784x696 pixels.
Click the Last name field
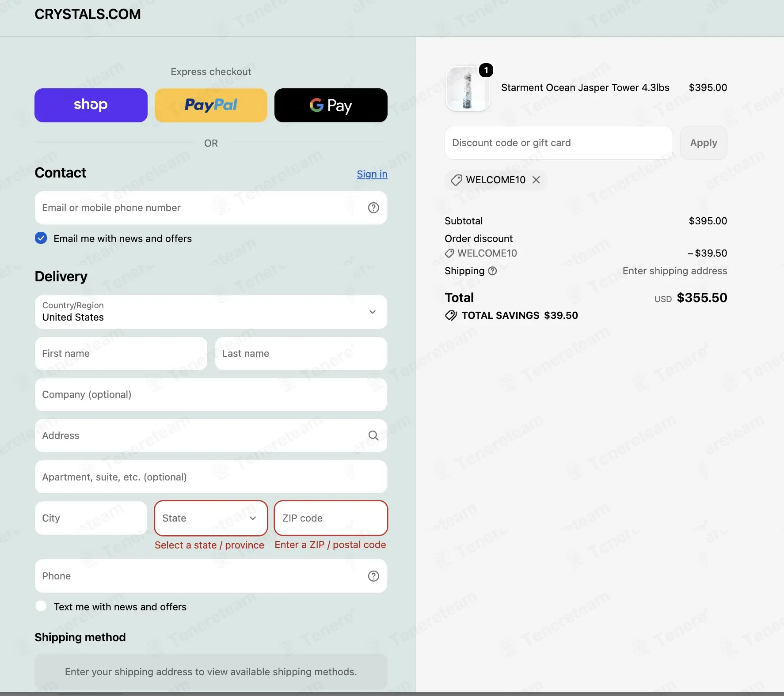(x=301, y=353)
